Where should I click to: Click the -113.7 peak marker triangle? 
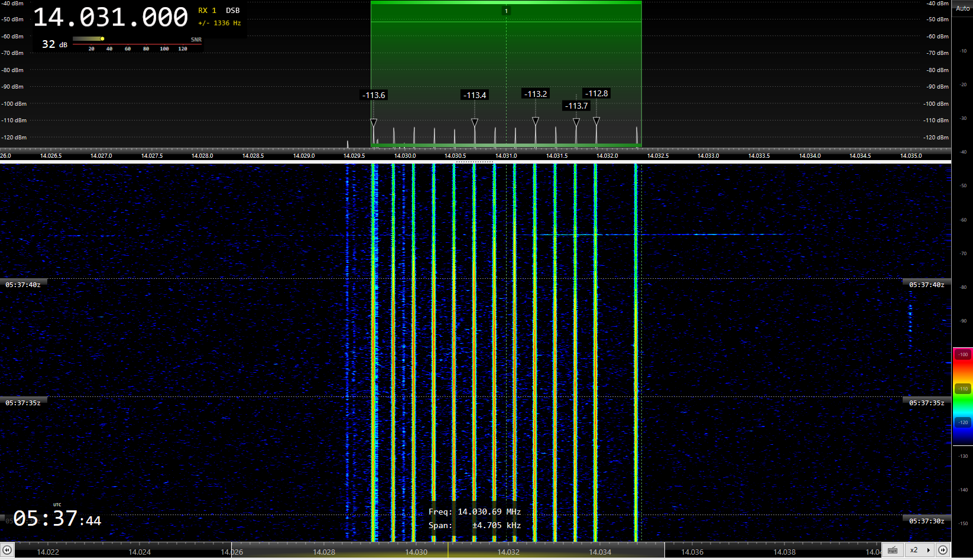tap(576, 122)
